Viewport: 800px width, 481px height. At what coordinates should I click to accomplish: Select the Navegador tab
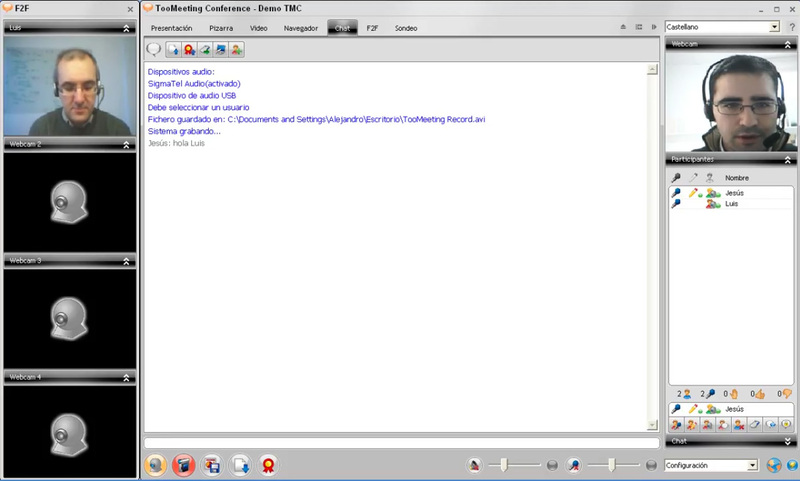click(x=301, y=28)
